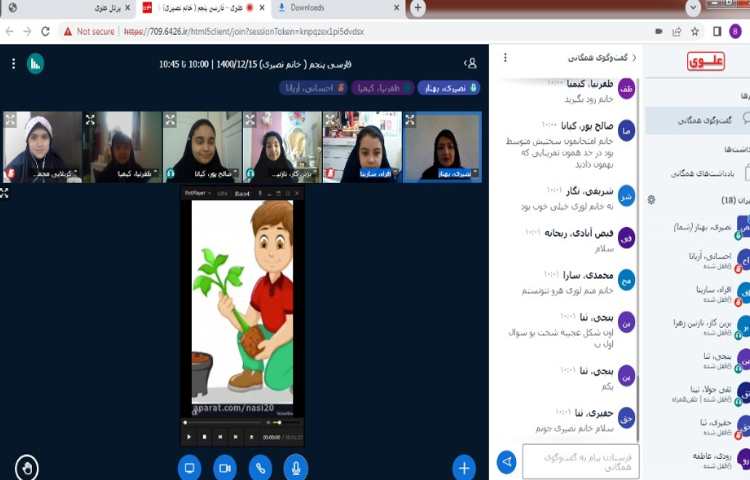Open the session three-dot options menu
Viewport: 750px width, 480px height.
pyautogui.click(x=12, y=62)
